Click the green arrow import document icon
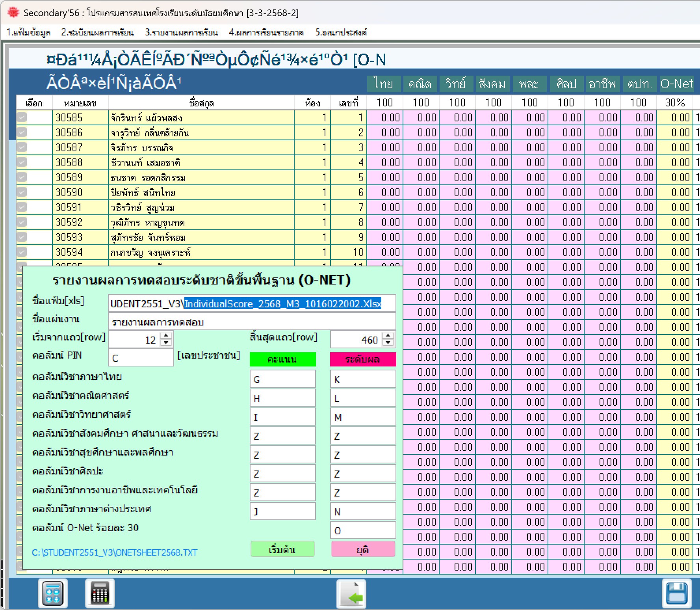Screen dimensions: 700x610 pos(351,594)
